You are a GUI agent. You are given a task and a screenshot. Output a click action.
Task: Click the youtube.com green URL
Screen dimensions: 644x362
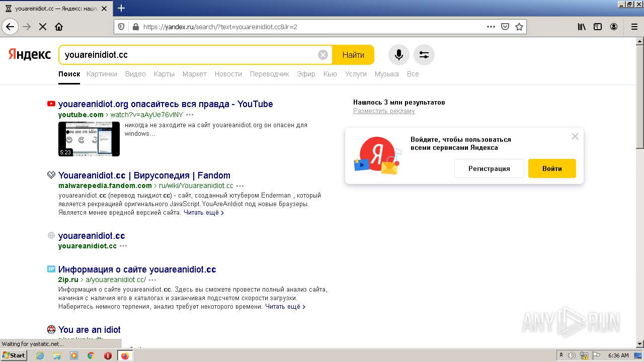click(81, 115)
